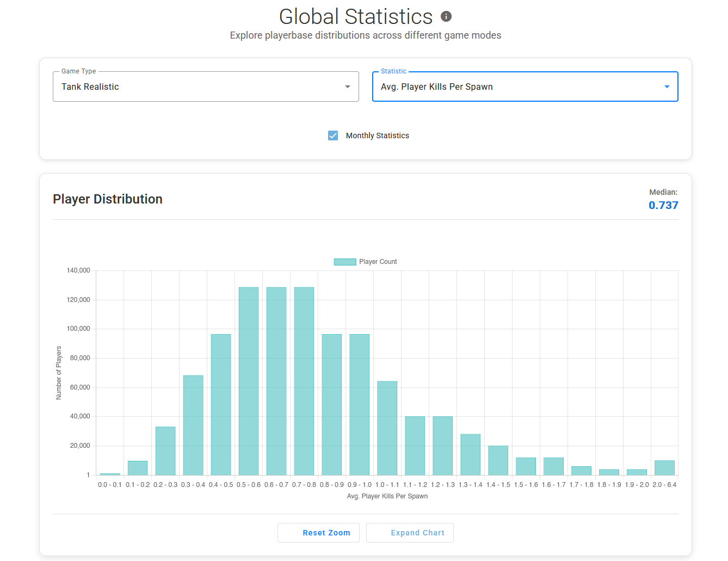The width and height of the screenshot is (728, 561).
Task: Uncheck the Monthly Statistics checkbox
Action: [333, 135]
